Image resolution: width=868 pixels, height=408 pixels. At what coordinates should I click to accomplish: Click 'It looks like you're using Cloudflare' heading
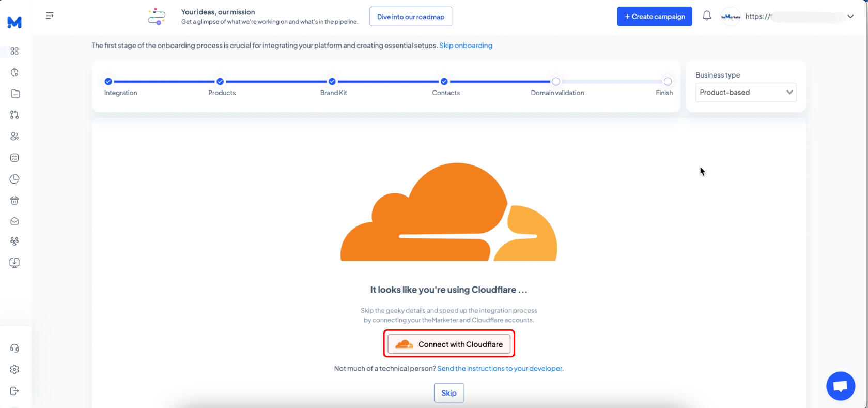tap(448, 290)
